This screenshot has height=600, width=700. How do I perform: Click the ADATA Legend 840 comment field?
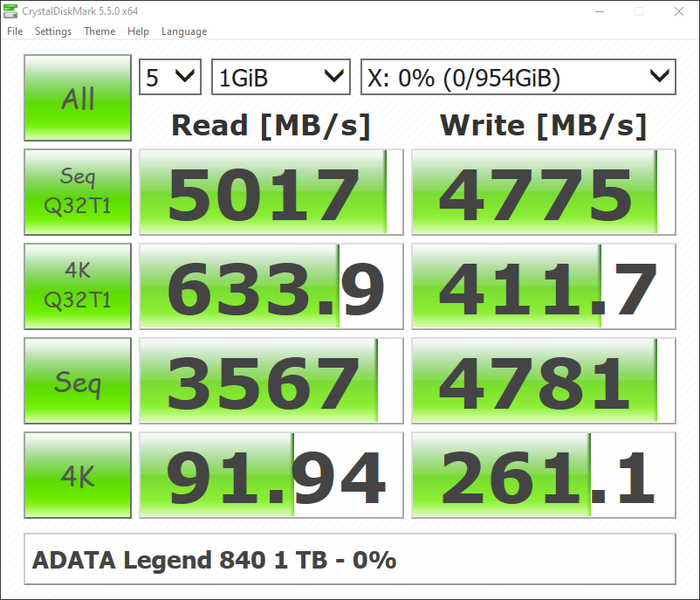[350, 559]
